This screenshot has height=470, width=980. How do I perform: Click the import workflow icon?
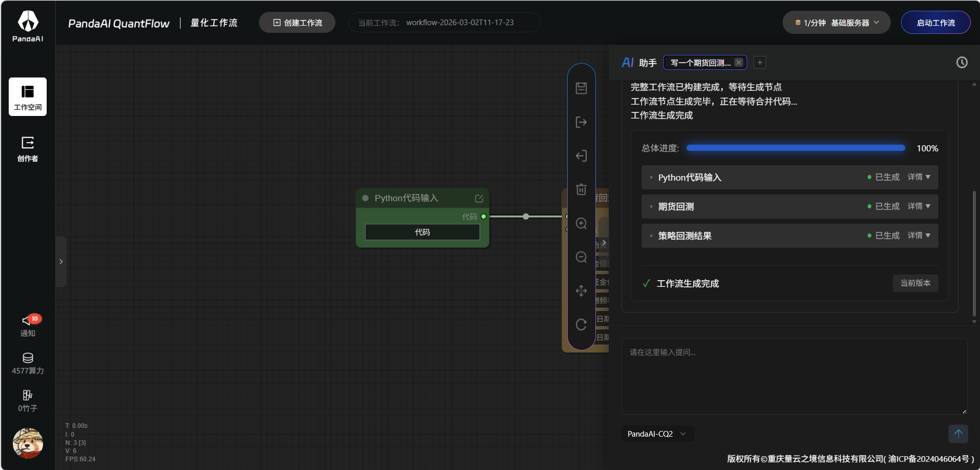[581, 156]
